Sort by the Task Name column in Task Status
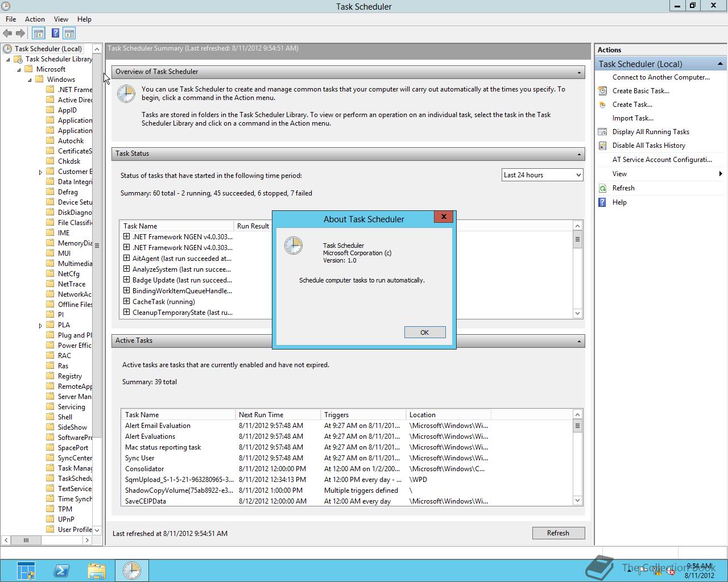The width and height of the screenshot is (728, 582). [177, 226]
